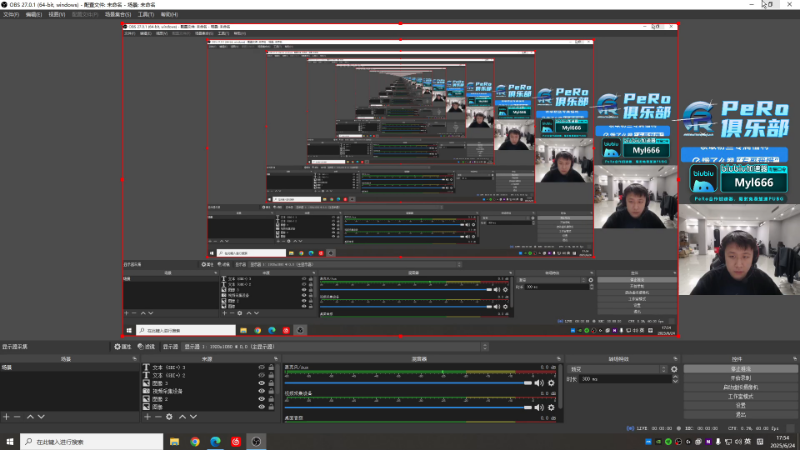The height and width of the screenshot is (450, 800).
Task: Select the 图像 3 source row
Action: 209,383
